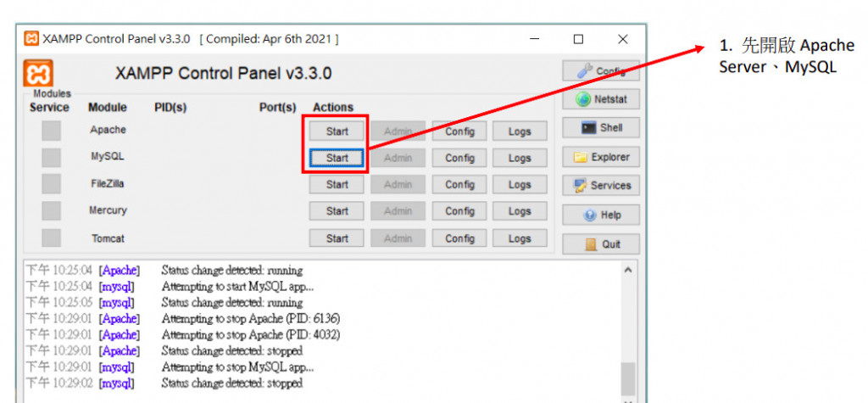Open the Services button
This screenshot has width=868, height=403.
(x=601, y=186)
